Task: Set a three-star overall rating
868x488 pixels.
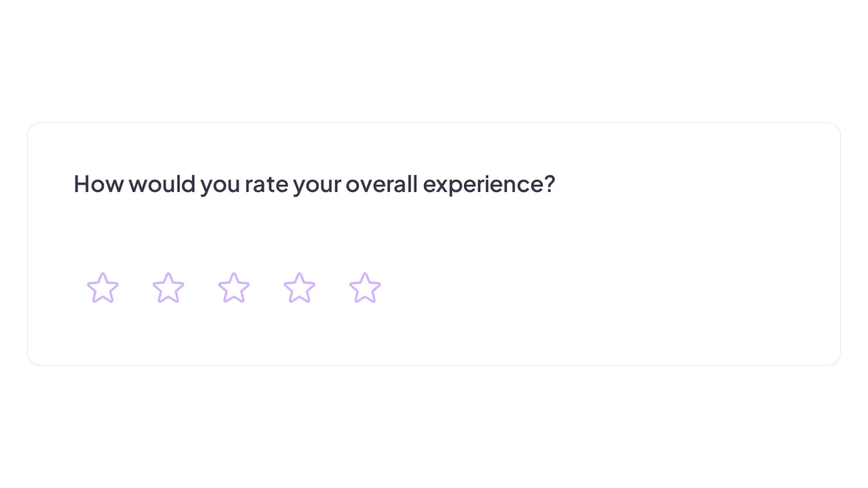Action: [x=234, y=288]
